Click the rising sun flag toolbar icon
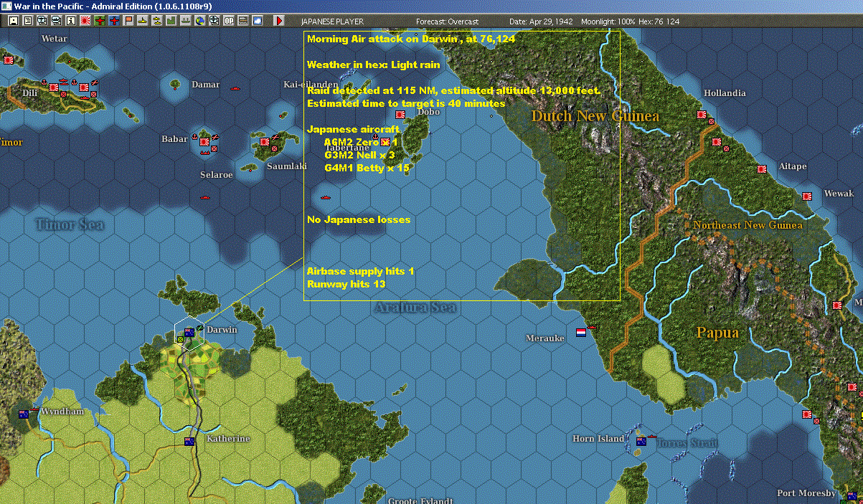The width and height of the screenshot is (863, 504). pos(85,21)
